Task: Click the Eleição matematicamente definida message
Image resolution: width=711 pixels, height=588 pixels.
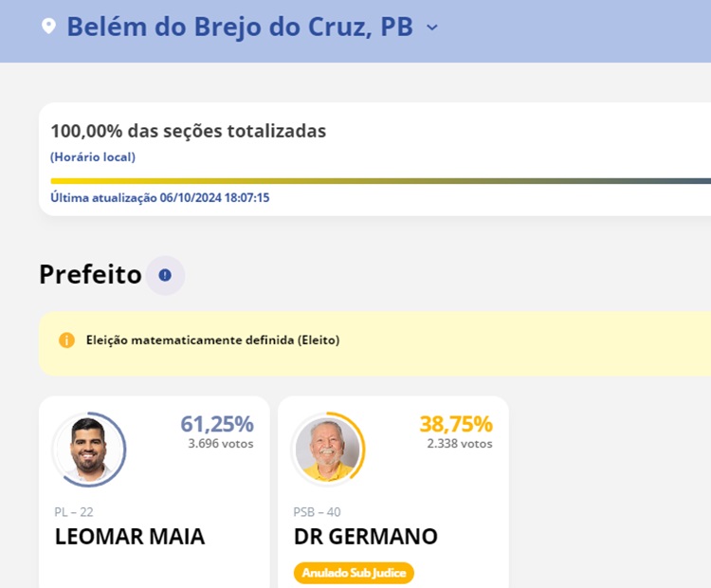Action: (x=212, y=340)
